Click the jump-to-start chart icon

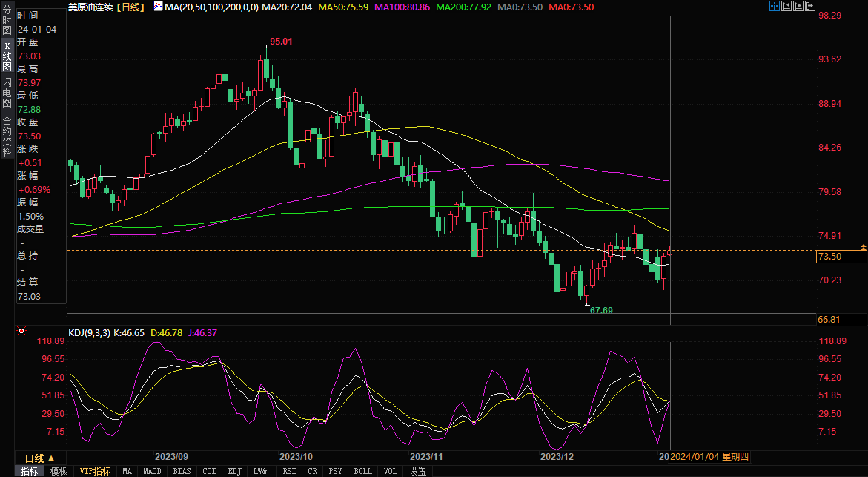click(786, 6)
